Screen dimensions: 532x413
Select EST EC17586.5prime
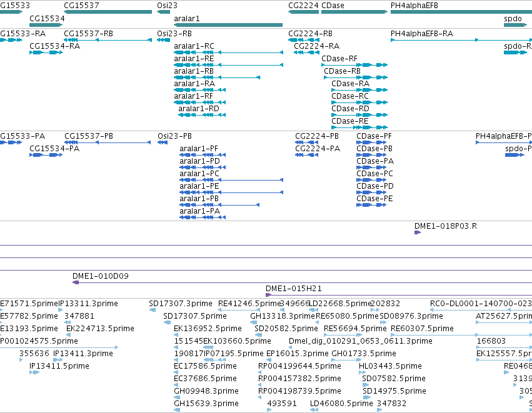(176, 372)
